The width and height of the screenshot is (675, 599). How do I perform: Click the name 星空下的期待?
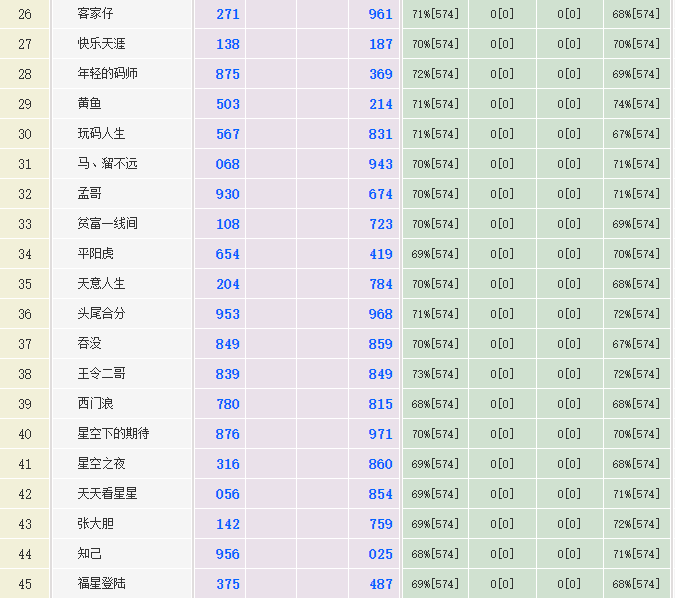click(113, 434)
